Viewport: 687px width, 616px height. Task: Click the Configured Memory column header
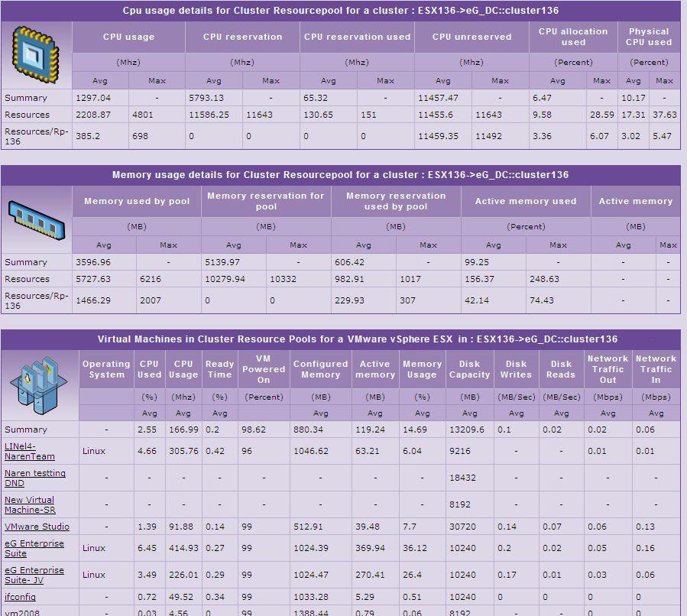[x=321, y=369]
